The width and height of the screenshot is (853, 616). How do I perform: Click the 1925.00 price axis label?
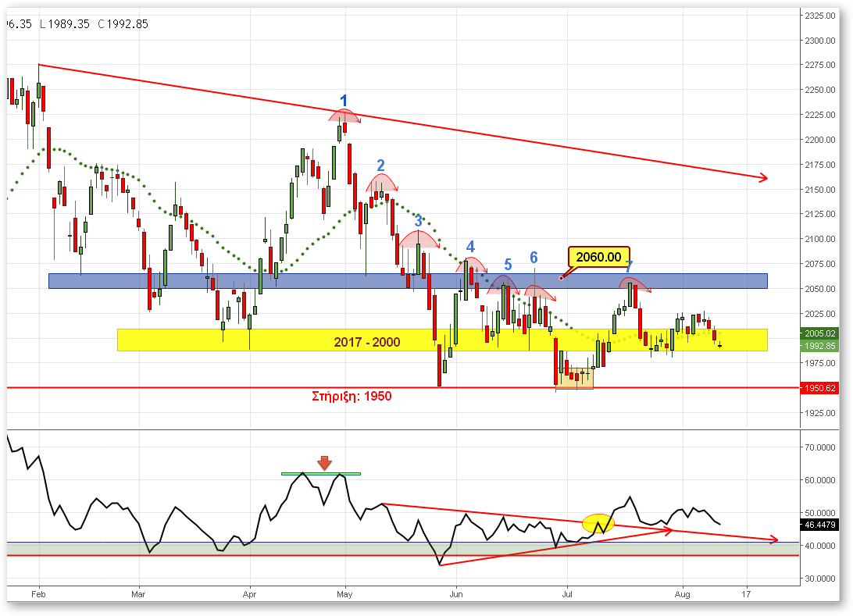point(820,413)
